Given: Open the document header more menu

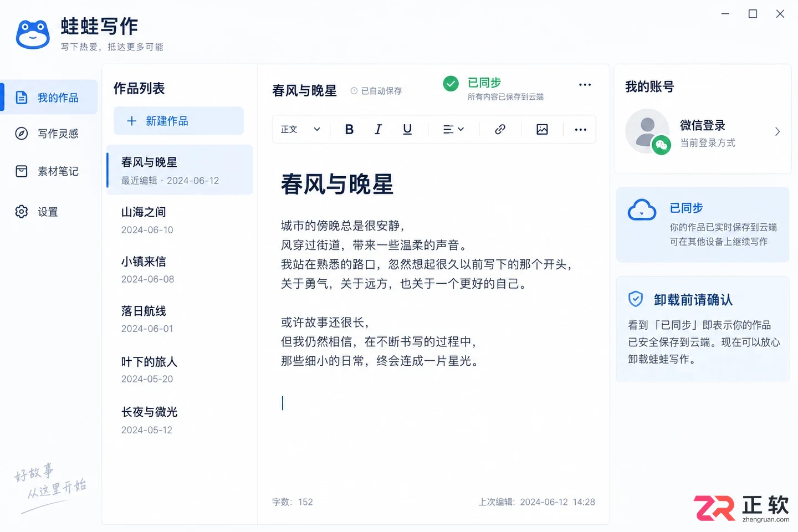Looking at the screenshot, I should click(585, 85).
